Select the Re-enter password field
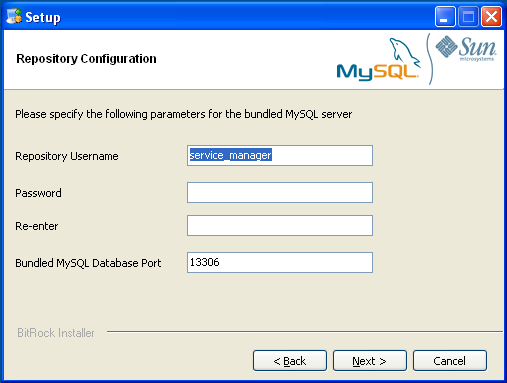507x383 pixels. point(280,225)
